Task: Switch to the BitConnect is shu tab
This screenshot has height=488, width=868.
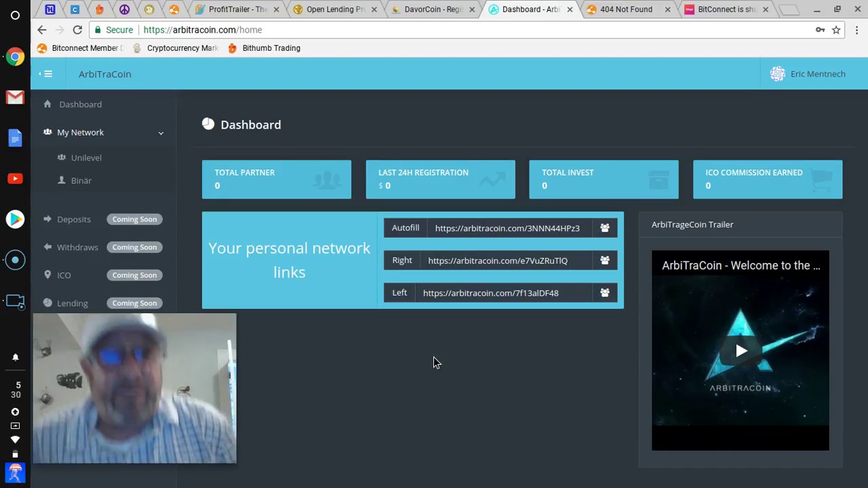Action: (725, 9)
